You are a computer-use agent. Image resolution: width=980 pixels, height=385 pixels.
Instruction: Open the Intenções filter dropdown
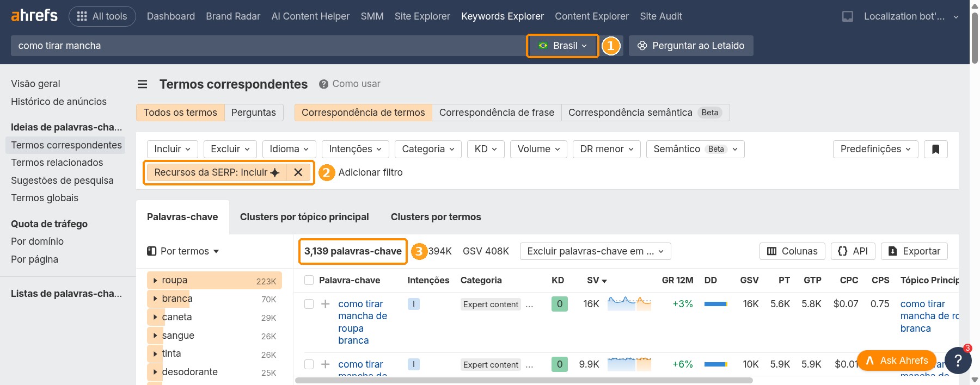[x=356, y=149]
